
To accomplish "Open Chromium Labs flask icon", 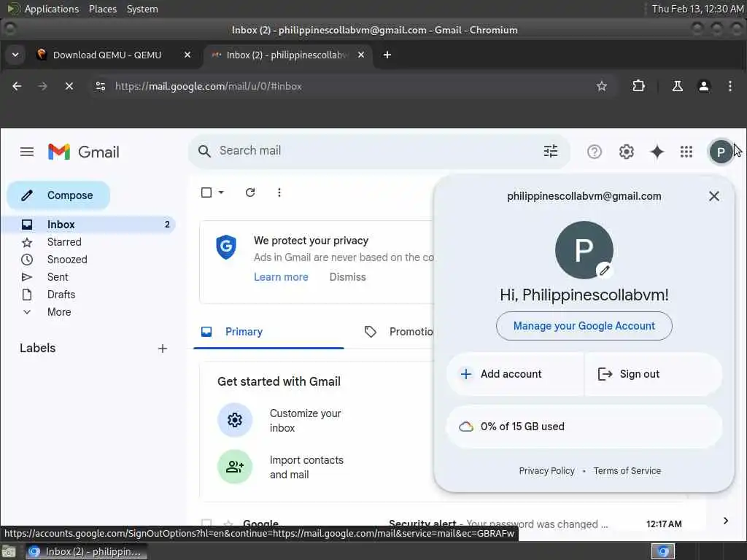I will (677, 86).
